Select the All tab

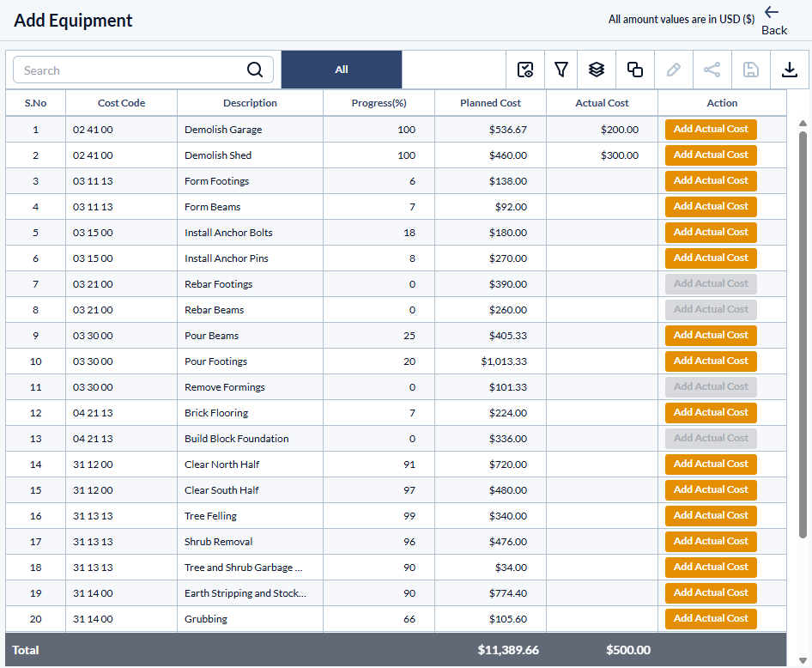(x=342, y=70)
